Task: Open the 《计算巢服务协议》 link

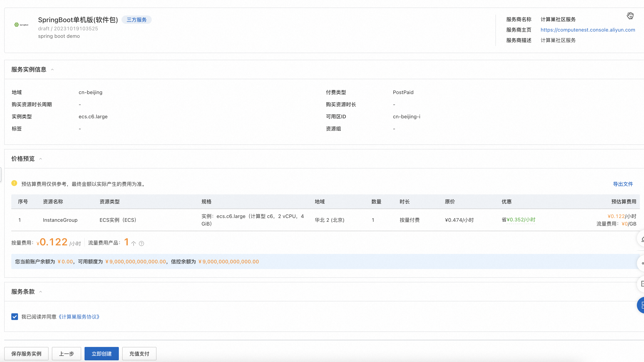Action: pyautogui.click(x=79, y=317)
